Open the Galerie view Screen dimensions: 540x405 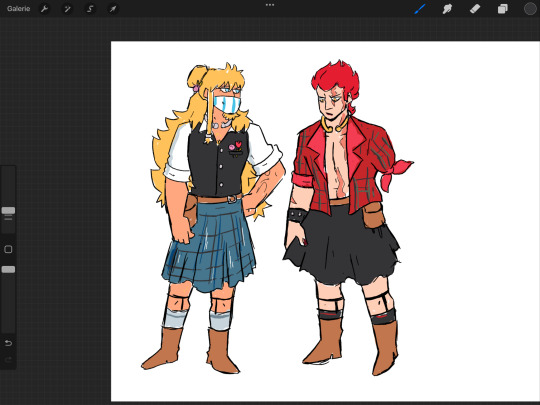pyautogui.click(x=18, y=9)
